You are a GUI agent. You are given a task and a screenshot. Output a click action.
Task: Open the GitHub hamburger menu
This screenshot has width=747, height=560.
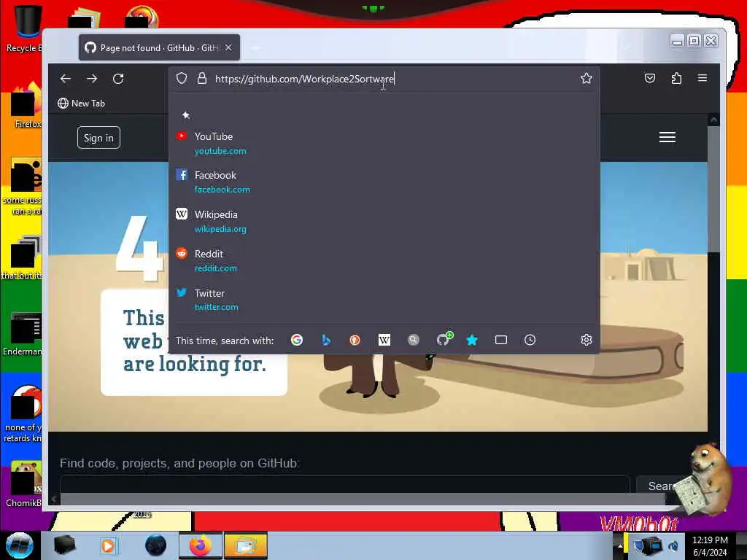(667, 137)
